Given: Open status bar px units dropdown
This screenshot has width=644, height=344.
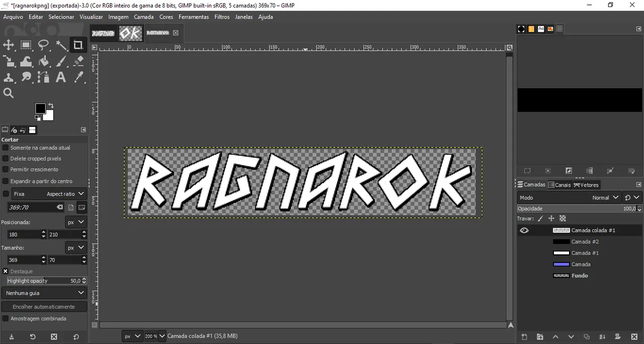Looking at the screenshot, I should [133, 336].
